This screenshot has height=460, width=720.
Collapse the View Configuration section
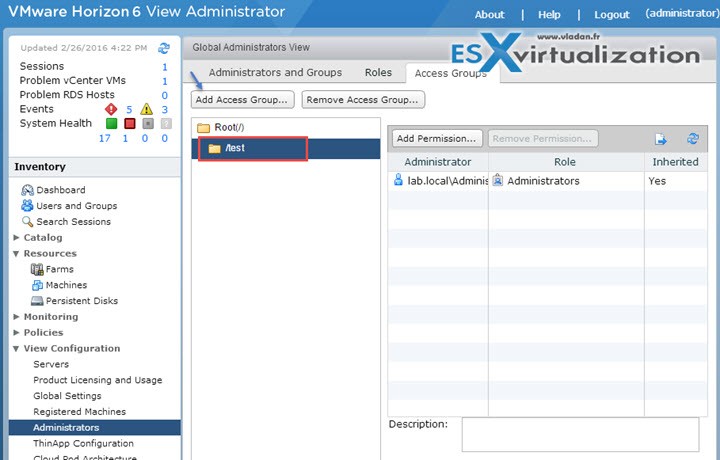17,348
